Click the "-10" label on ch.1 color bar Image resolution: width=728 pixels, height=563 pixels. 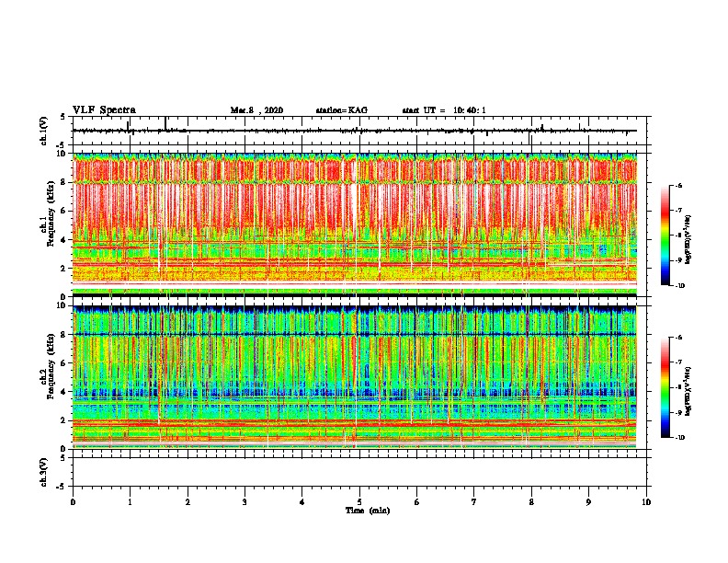coord(679,286)
